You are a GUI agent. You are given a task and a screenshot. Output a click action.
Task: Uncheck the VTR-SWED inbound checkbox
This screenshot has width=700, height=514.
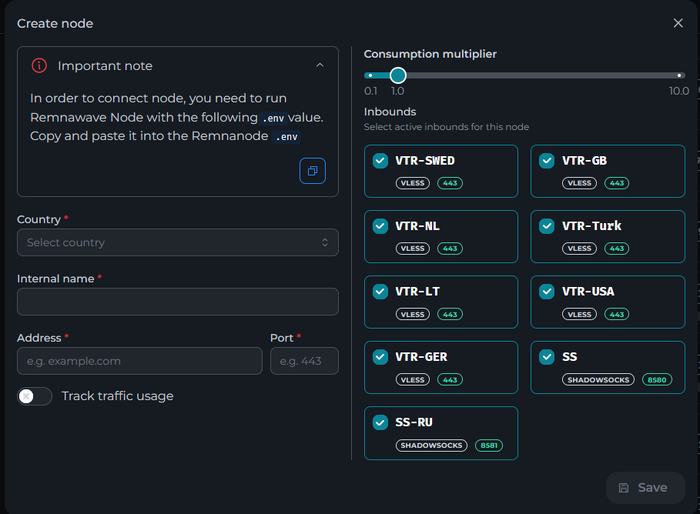[380, 161]
